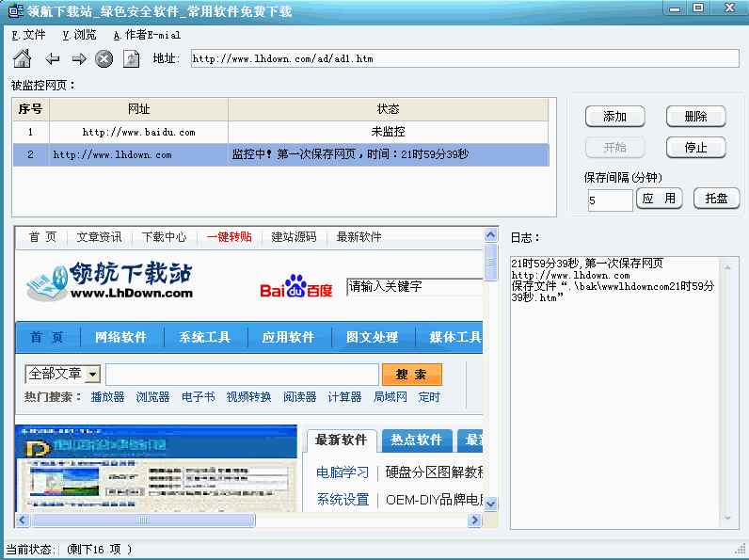The width and height of the screenshot is (749, 560).
Task: Click the 局域网 hot search link
Action: 390,397
